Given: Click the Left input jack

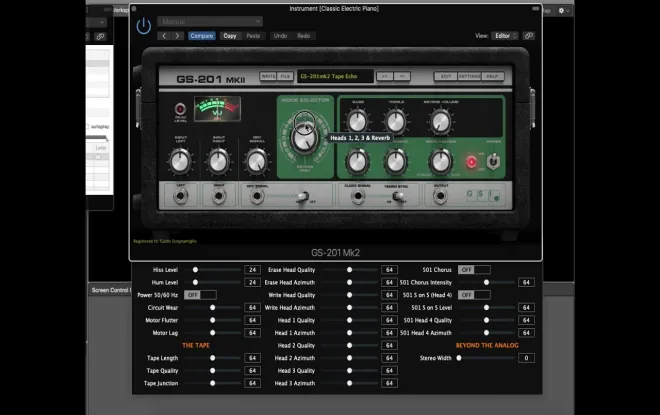Looking at the screenshot, I should 180,196.
